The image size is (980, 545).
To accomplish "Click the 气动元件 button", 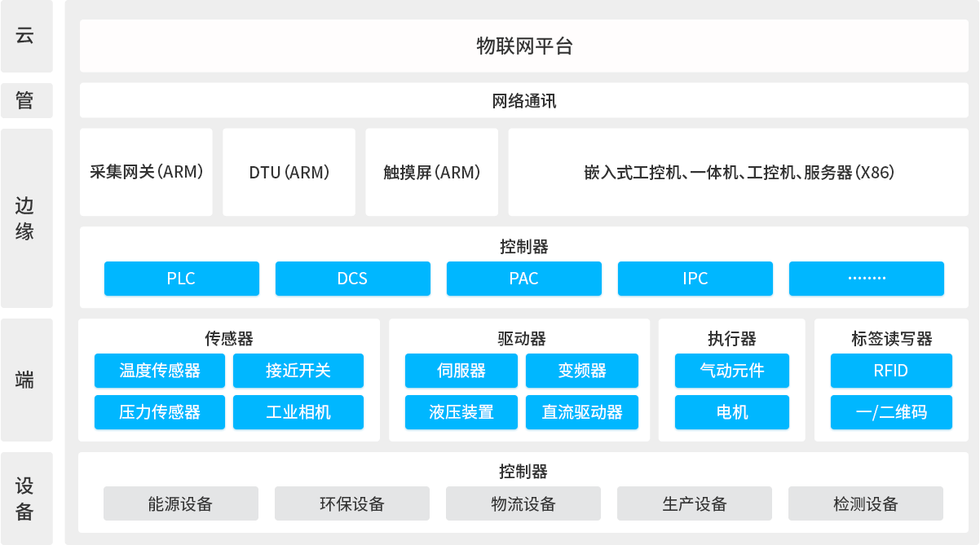I will 732,371.
